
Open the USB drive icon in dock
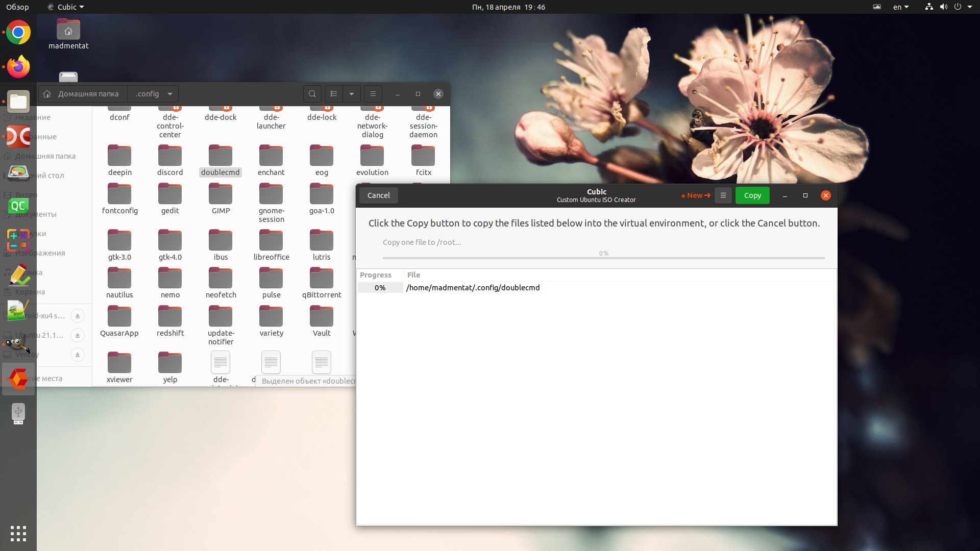tap(18, 414)
